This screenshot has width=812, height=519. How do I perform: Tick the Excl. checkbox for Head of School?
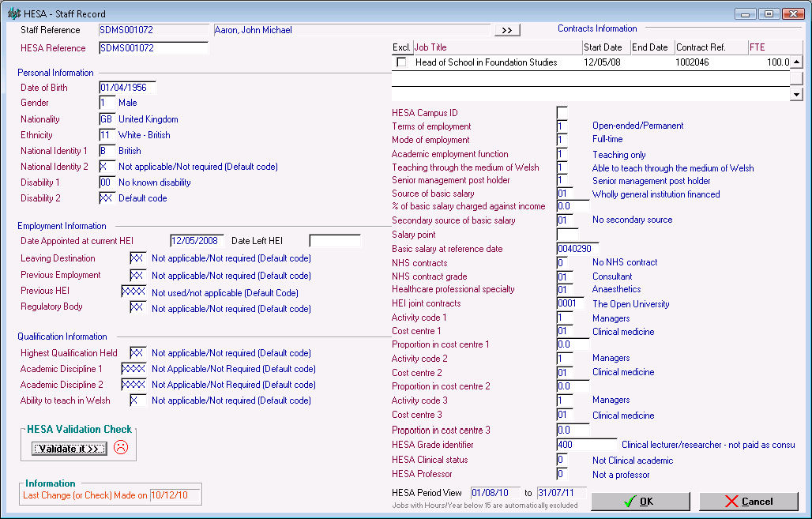pyautogui.click(x=401, y=62)
